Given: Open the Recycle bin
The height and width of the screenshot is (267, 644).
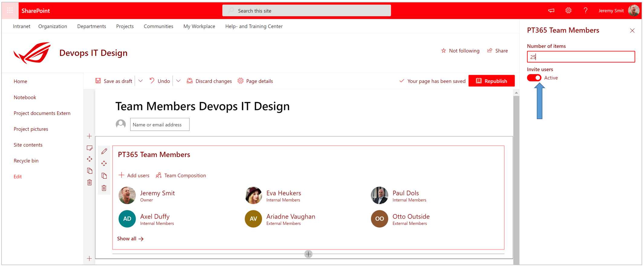Looking at the screenshot, I should coord(26,161).
